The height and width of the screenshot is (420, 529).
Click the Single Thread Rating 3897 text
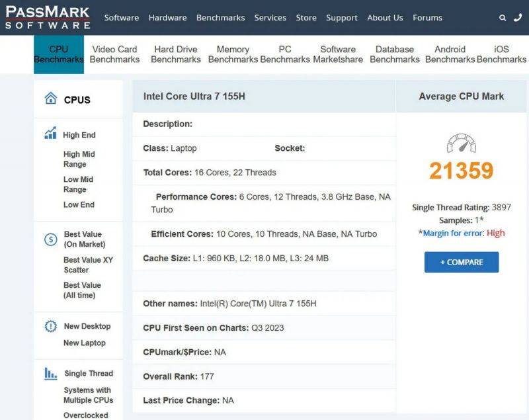click(x=462, y=207)
